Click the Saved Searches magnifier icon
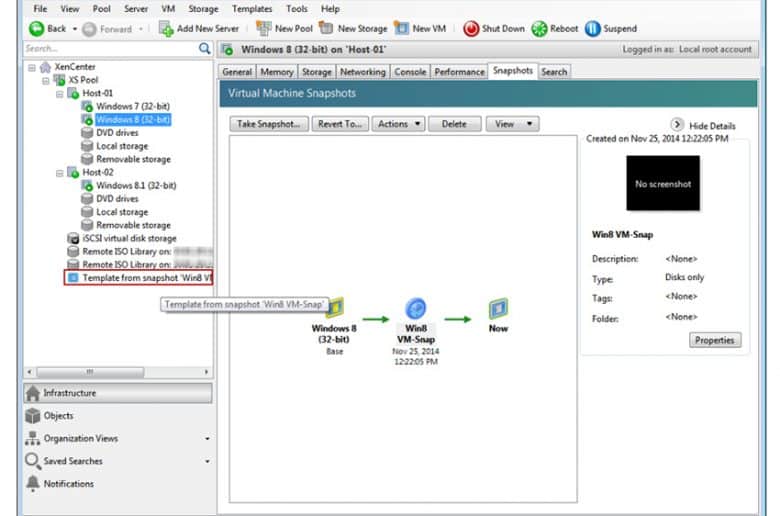The image size is (780, 516). pos(32,461)
